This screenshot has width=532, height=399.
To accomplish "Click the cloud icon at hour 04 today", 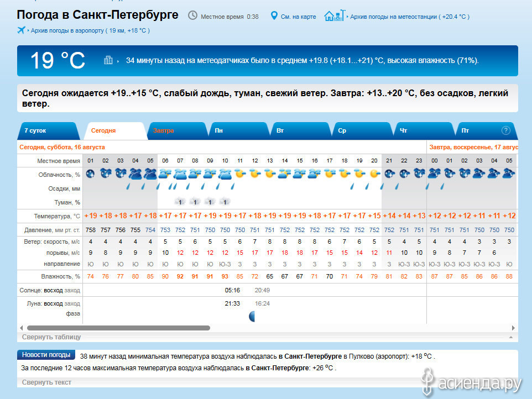I will pyautogui.click(x=135, y=174).
